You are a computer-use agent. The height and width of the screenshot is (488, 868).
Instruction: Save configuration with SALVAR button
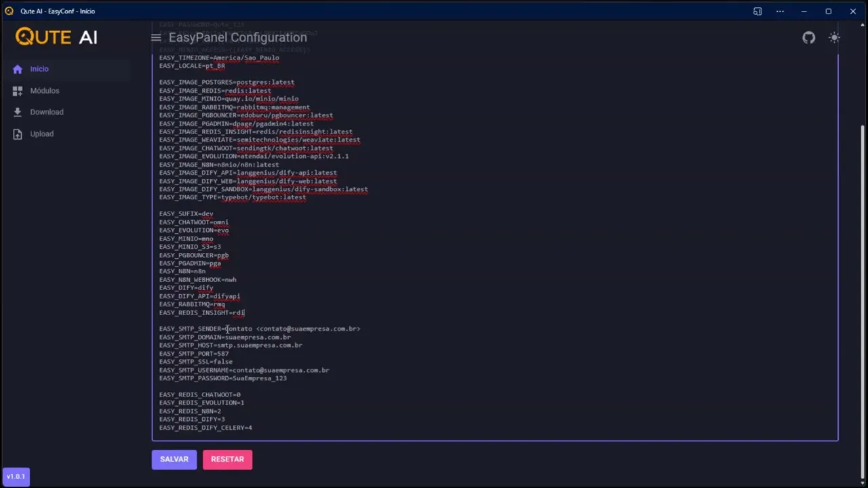click(174, 460)
